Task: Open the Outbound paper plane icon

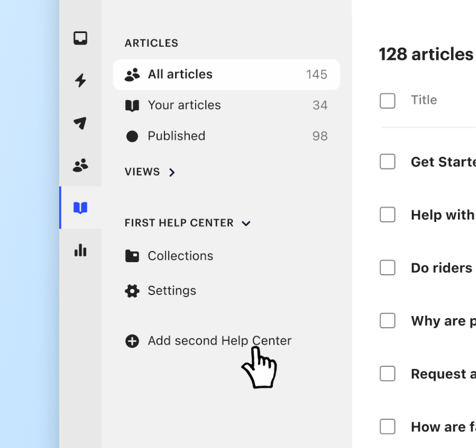Action: point(81,123)
